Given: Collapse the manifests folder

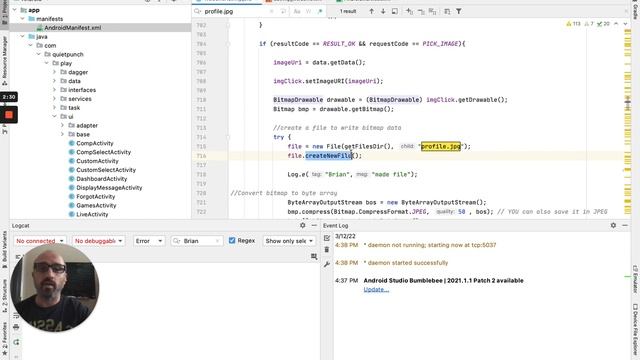Looking at the screenshot, I should coord(22,19).
